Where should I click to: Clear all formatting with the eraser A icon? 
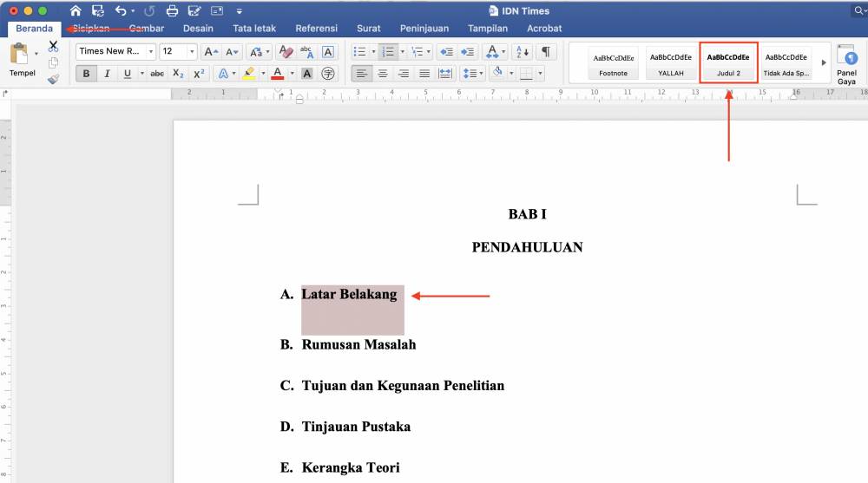coord(286,51)
